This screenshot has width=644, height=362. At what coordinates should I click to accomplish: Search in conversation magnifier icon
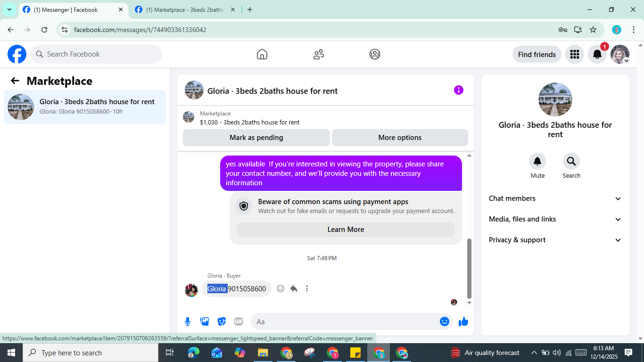pyautogui.click(x=571, y=162)
